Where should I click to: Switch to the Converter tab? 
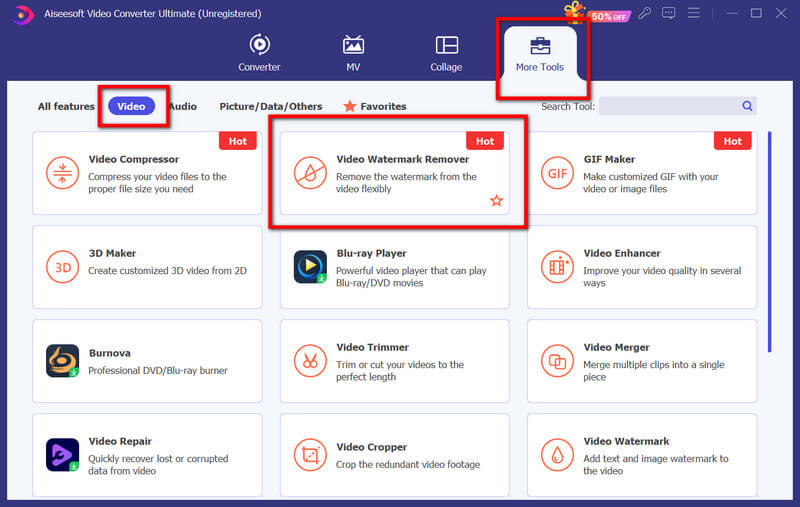(258, 53)
